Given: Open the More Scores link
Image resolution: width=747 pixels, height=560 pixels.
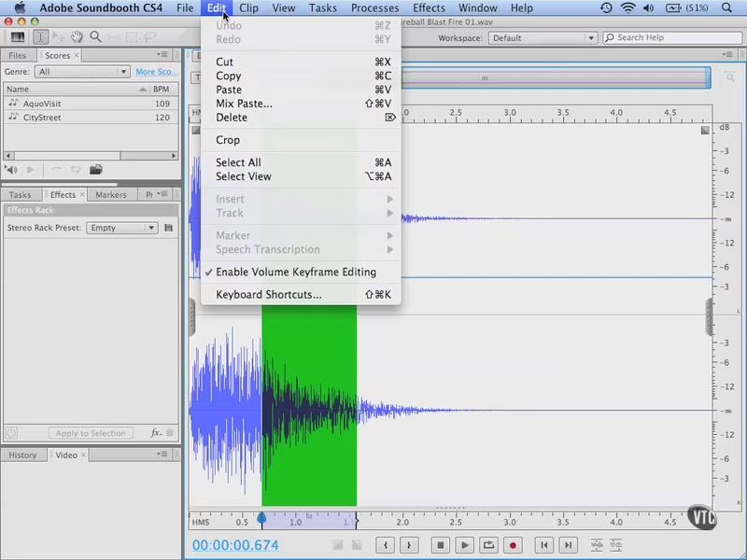Looking at the screenshot, I should (156, 72).
